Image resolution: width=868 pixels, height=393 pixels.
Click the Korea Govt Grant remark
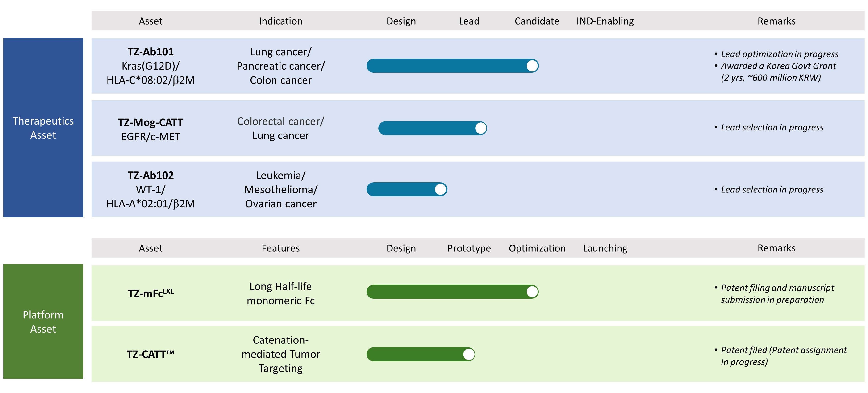click(x=778, y=72)
